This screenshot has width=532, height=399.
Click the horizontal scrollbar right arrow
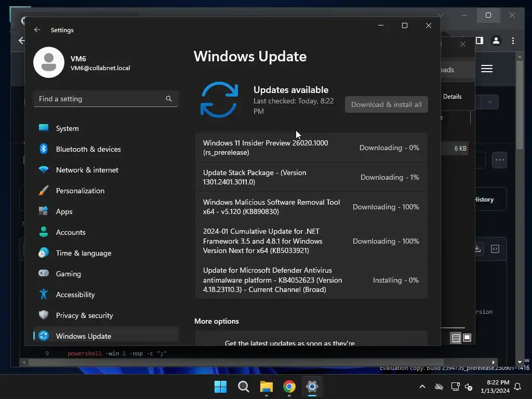click(x=494, y=362)
